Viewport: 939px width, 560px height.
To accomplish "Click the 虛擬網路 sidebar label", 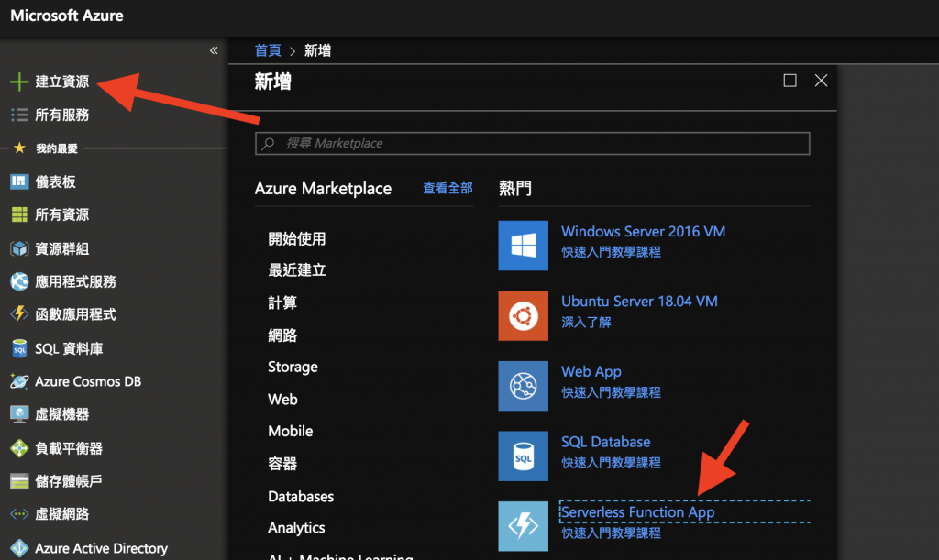I will tap(61, 514).
